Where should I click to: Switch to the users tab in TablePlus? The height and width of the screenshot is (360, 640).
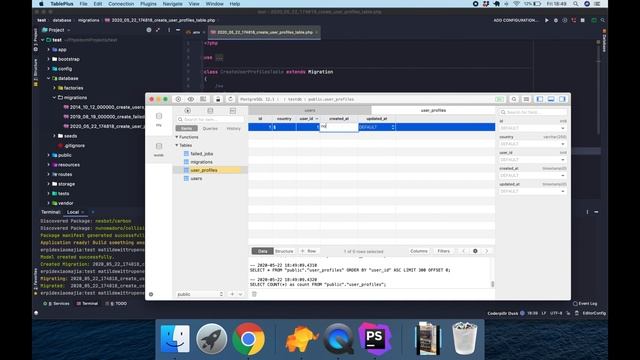tap(310, 110)
